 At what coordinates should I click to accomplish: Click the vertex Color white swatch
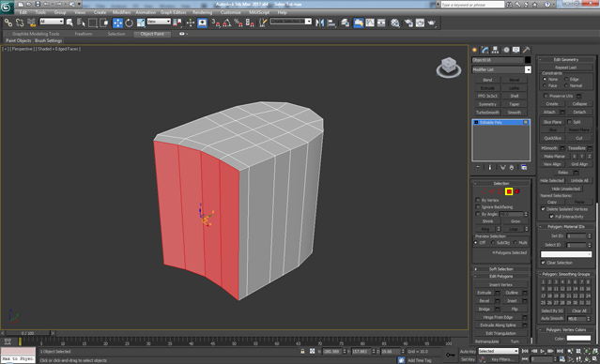click(578, 338)
